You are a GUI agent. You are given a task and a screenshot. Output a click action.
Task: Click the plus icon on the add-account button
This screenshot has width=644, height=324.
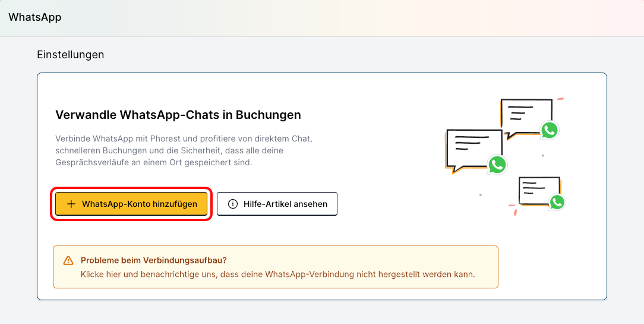71,204
